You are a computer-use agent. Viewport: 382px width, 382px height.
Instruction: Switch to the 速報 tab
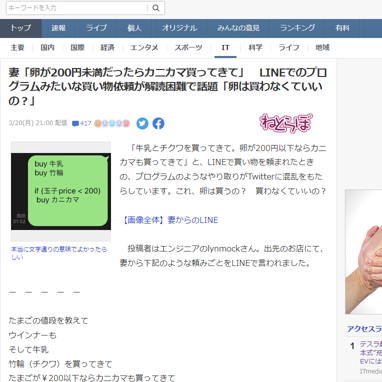coord(59,28)
